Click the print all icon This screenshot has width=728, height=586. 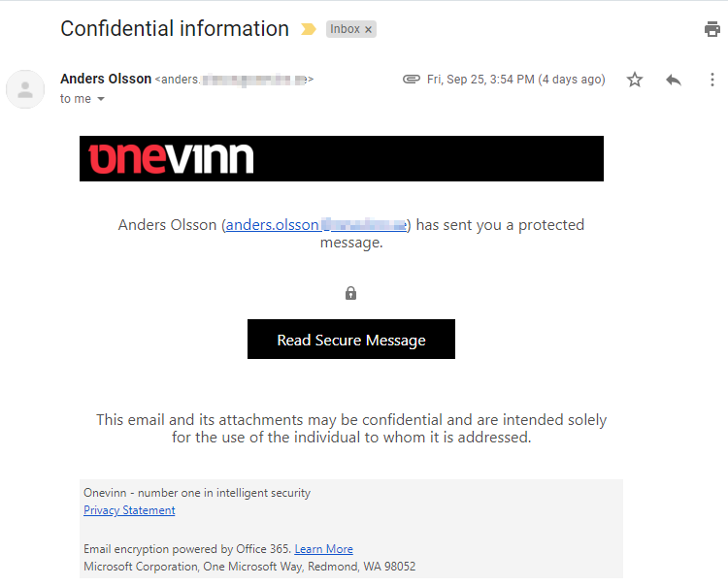point(712,29)
